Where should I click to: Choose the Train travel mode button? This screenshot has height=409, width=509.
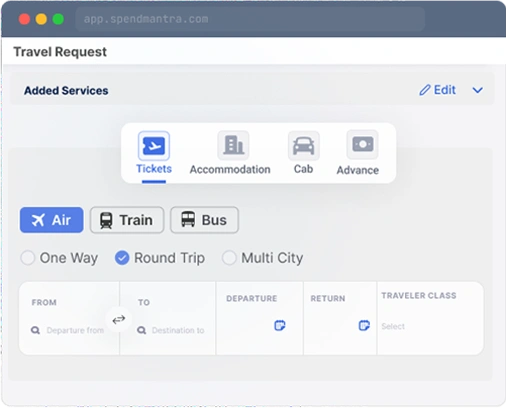[127, 220]
